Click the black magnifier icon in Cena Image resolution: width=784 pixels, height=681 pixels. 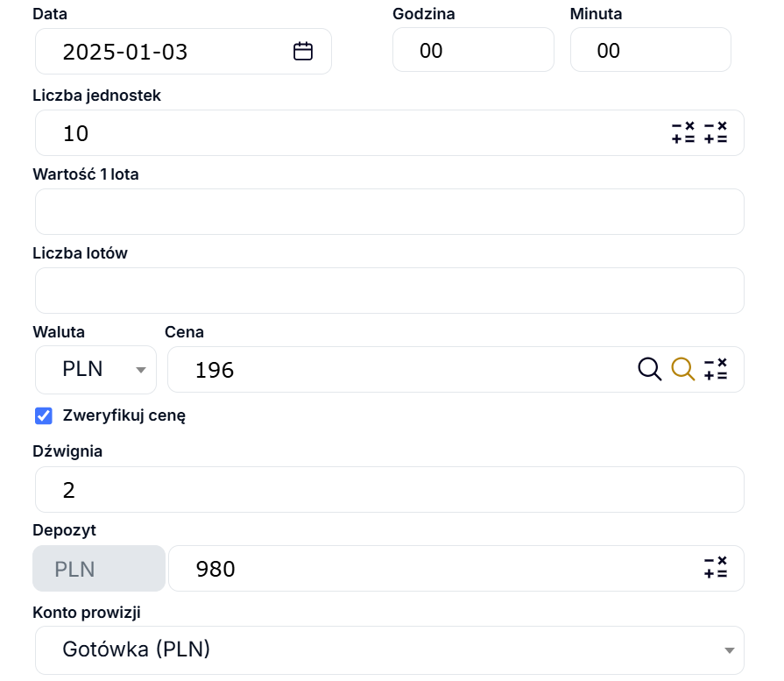pos(649,369)
